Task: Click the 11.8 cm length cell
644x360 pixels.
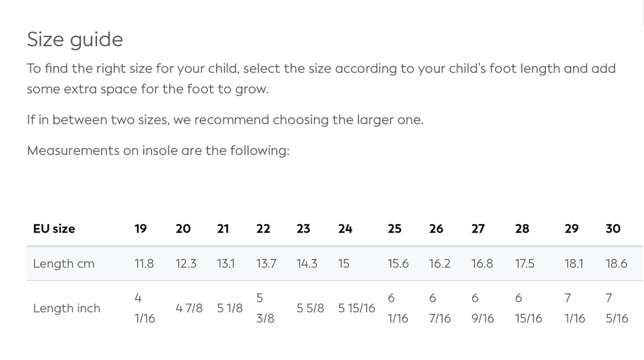Action: click(x=144, y=264)
